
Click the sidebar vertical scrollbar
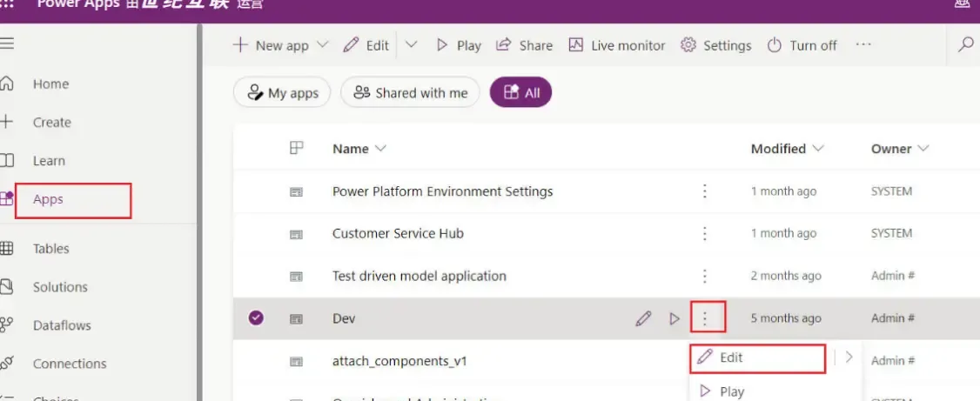pyautogui.click(x=200, y=212)
